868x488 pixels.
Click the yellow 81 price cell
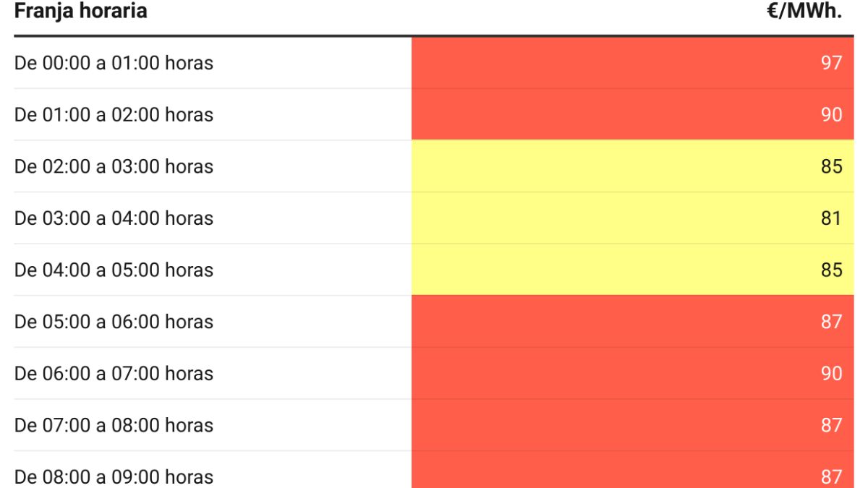[632, 218]
